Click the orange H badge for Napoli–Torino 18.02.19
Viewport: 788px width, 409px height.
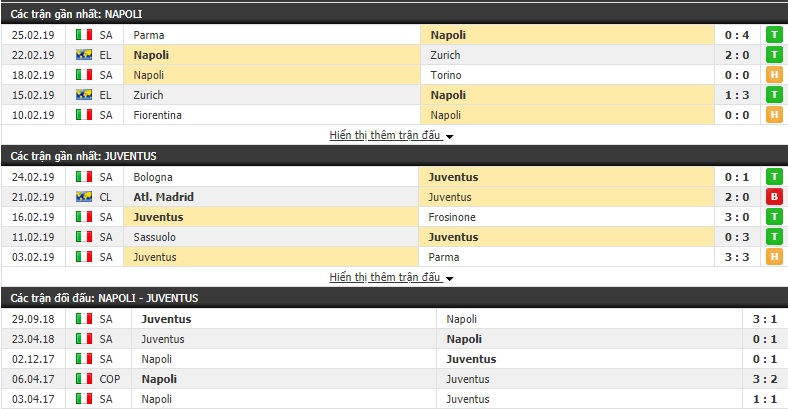click(774, 75)
